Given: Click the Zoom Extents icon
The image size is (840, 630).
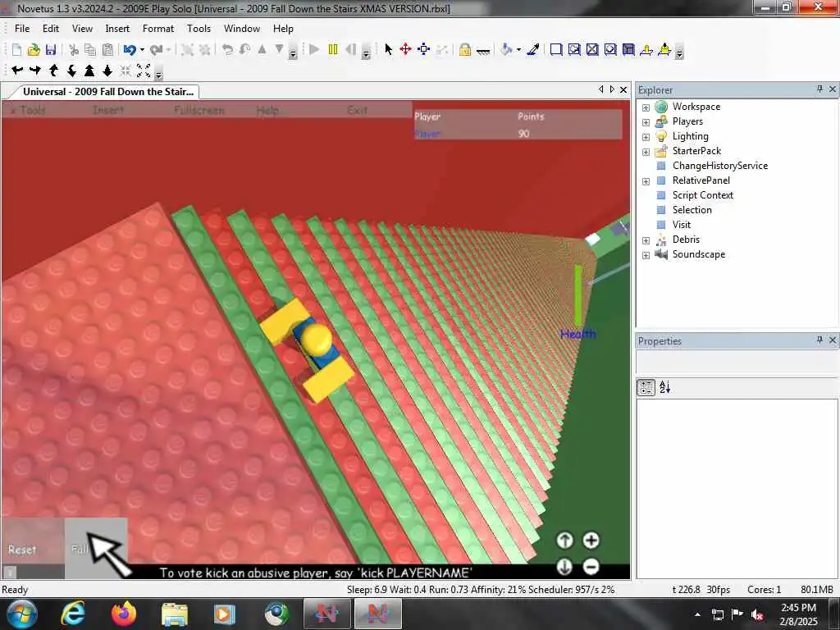Looking at the screenshot, I should point(144,71).
